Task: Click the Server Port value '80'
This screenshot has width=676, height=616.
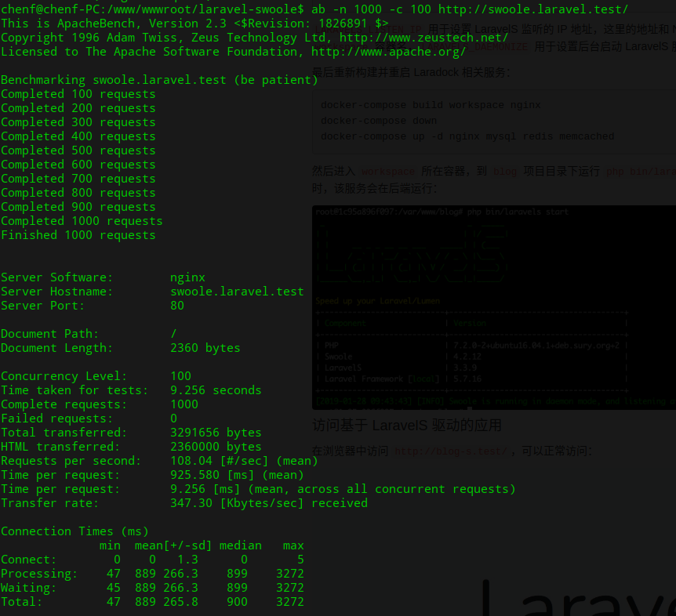Action: (177, 306)
